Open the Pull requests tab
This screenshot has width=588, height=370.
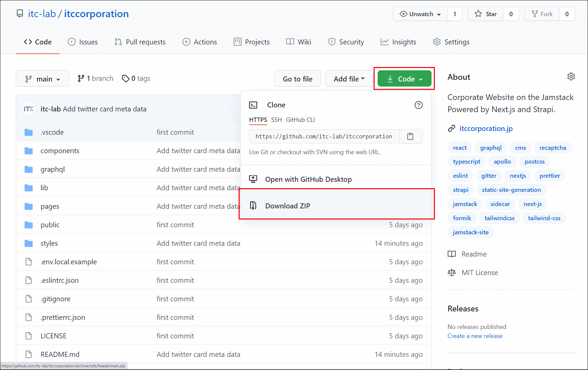click(140, 42)
